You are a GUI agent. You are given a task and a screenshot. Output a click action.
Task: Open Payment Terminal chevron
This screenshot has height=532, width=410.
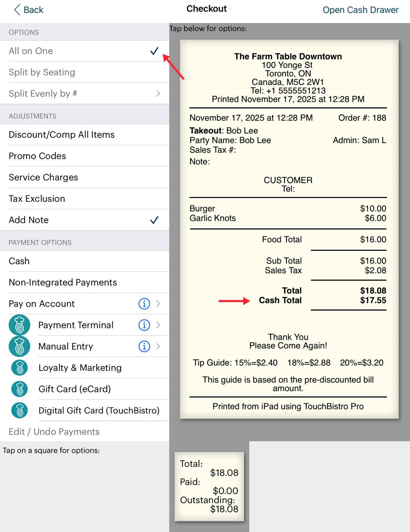click(158, 325)
